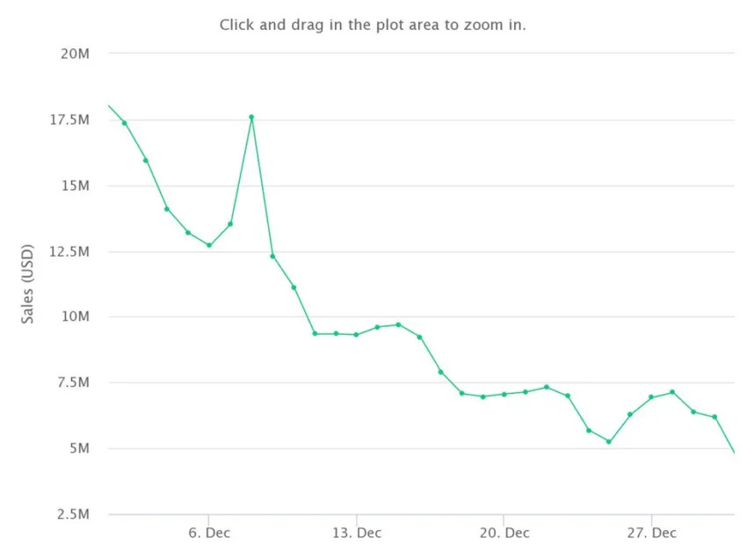Click the 27. Dec x-axis label
The width and height of the screenshot is (747, 560).
tap(652, 533)
